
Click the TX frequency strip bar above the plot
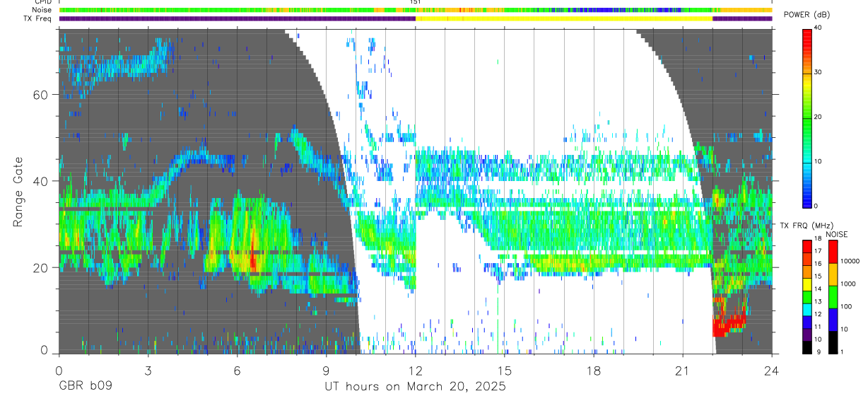416,18
